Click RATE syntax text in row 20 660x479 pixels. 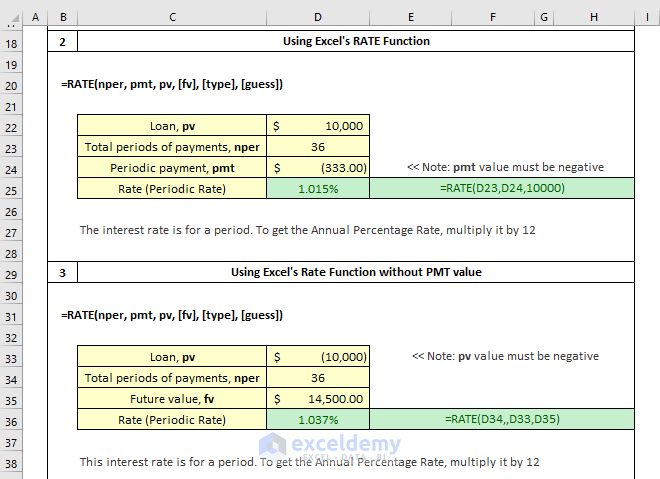pos(172,84)
